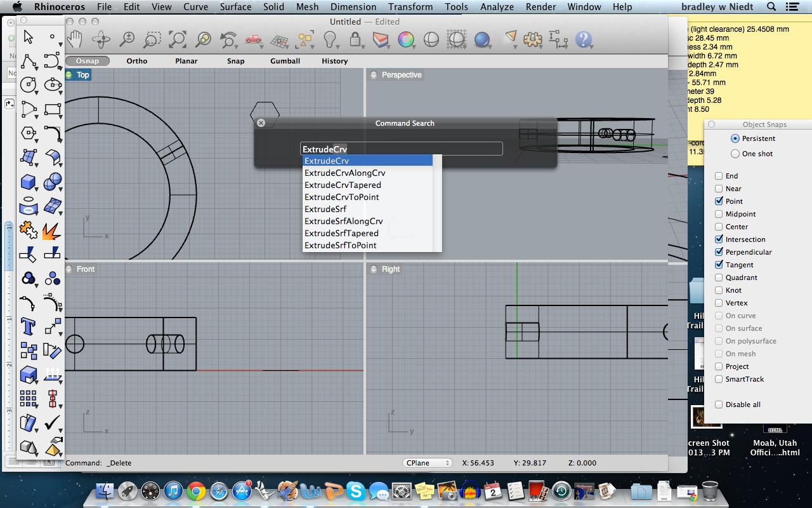Toggle the Planar button
This screenshot has height=508, width=812.
[x=186, y=61]
